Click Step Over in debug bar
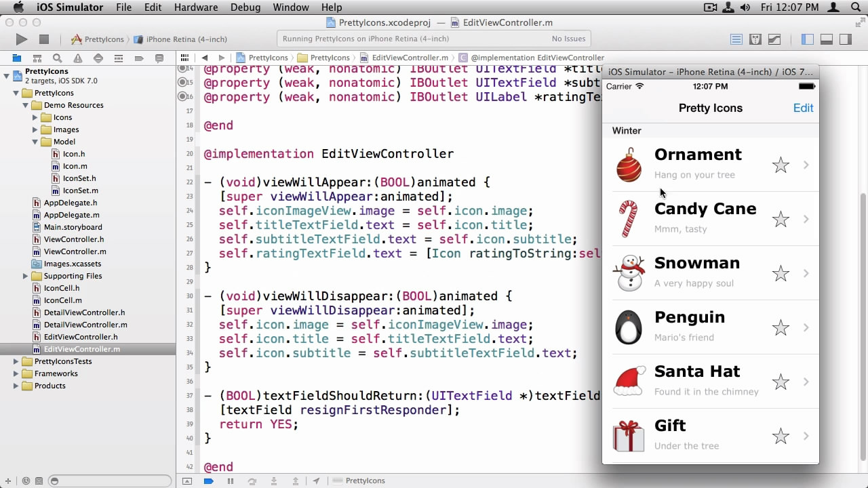The width and height of the screenshot is (868, 488). (x=252, y=481)
